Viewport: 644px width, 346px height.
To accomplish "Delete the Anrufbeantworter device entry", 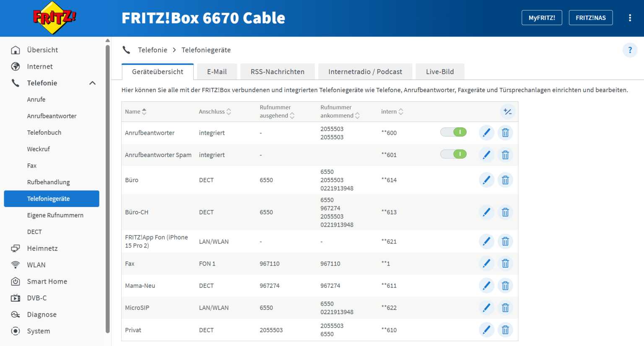I will 505,133.
